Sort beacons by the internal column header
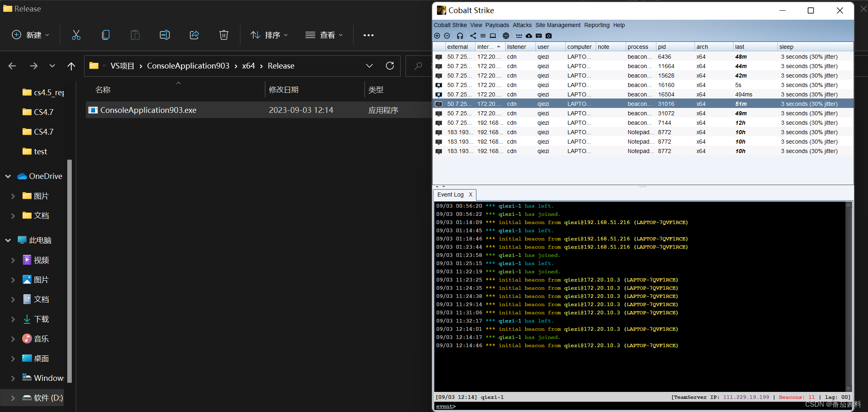The width and height of the screenshot is (868, 412). click(x=490, y=47)
